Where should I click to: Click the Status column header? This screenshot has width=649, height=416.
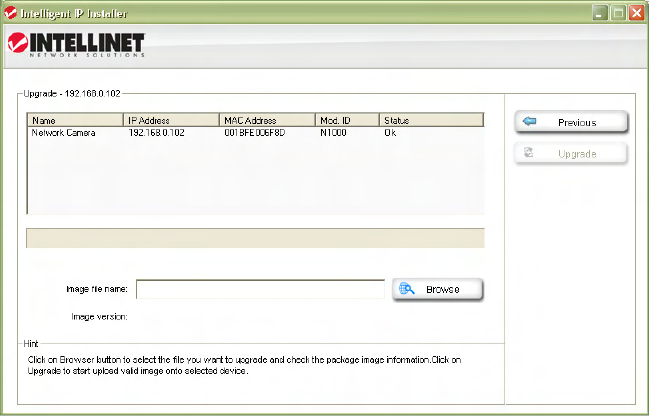[431, 120]
